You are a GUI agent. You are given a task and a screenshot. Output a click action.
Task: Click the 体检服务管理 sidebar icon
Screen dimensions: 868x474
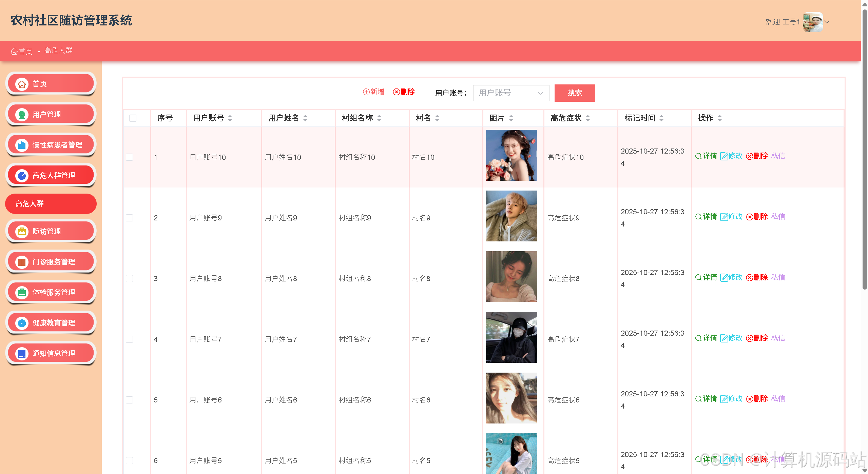(x=22, y=292)
